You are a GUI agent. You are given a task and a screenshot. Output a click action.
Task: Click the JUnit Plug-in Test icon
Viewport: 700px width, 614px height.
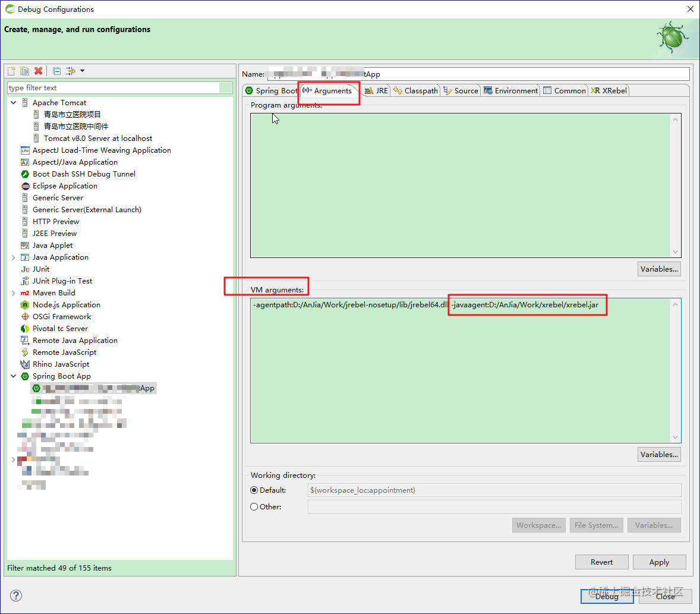coord(25,281)
